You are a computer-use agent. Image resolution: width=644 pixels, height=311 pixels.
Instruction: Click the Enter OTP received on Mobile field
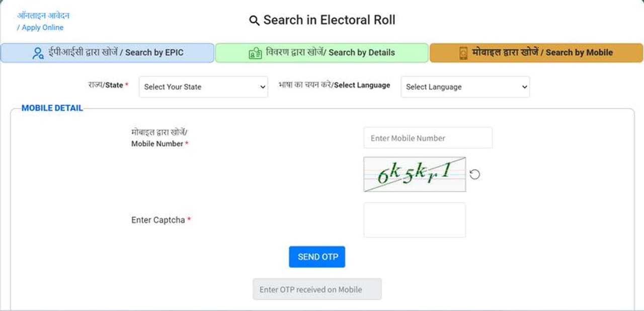[x=317, y=289]
